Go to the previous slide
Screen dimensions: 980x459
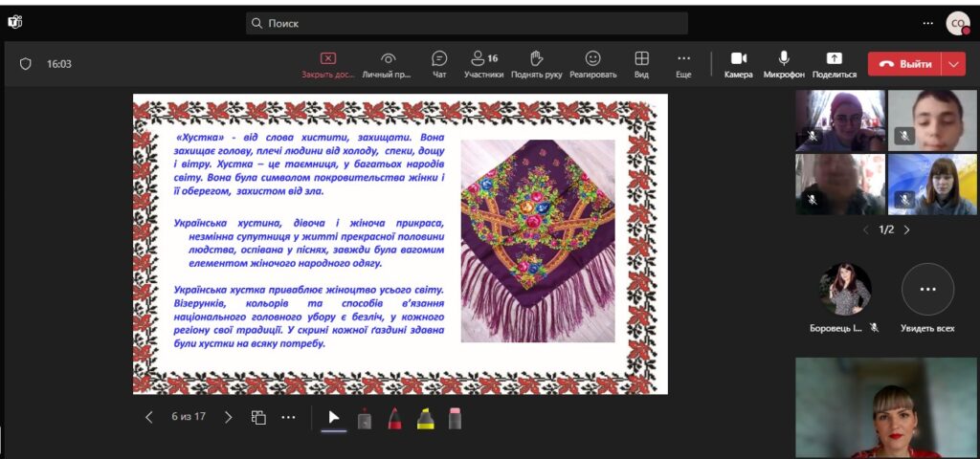click(149, 417)
